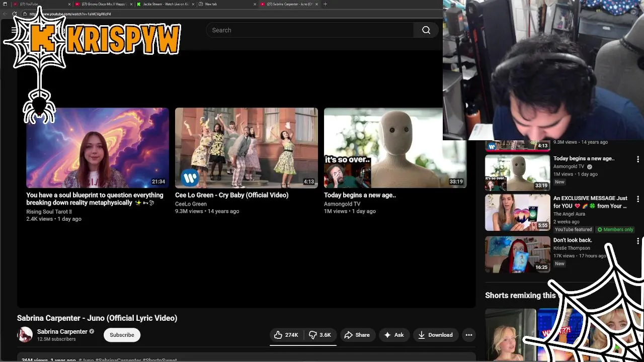This screenshot has width=644, height=362.
Task: Close the Groovy Disco Mix tab
Action: (131, 4)
